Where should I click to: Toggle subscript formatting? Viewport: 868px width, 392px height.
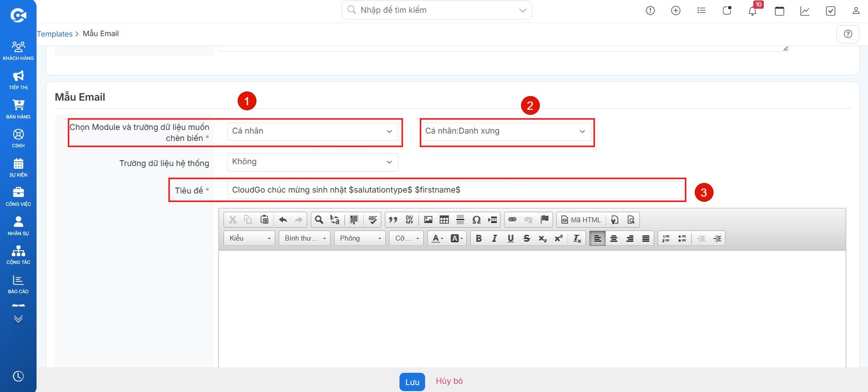(x=543, y=238)
